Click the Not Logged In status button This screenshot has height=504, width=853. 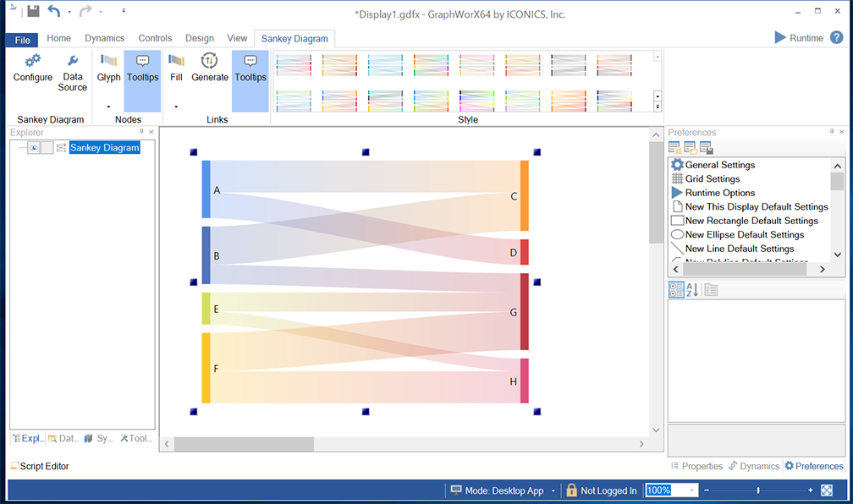coord(601,490)
